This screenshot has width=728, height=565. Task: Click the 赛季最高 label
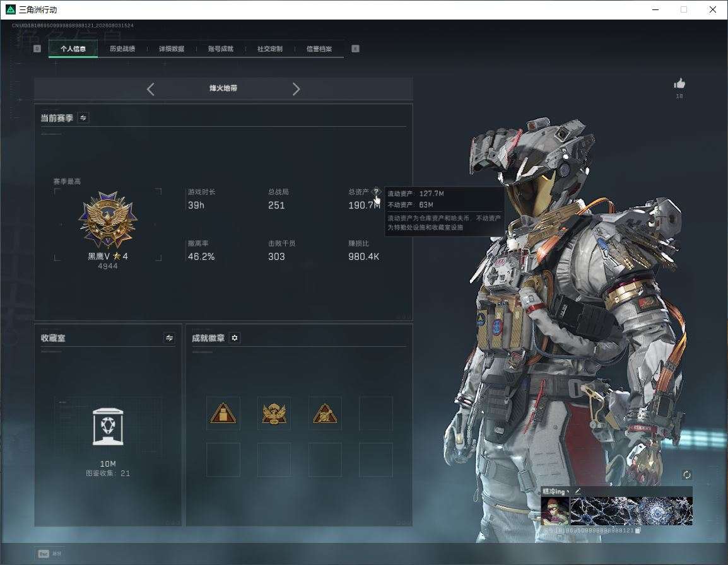pos(67,181)
